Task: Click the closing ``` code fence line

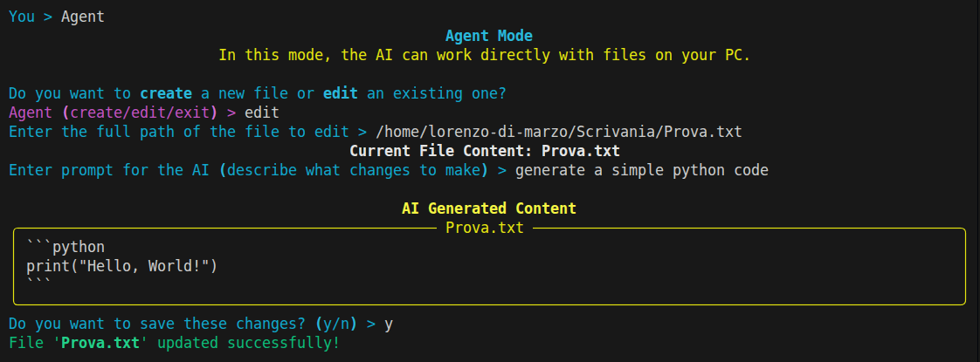Action: coord(38,285)
